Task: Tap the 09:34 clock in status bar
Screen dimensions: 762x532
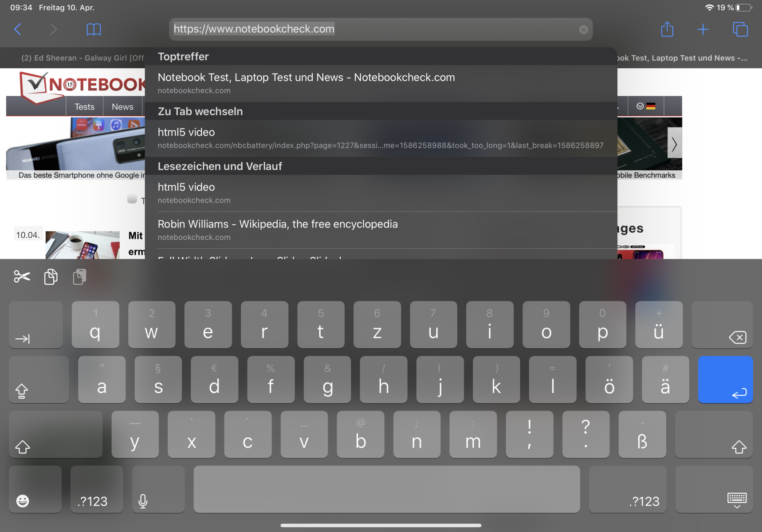Action: [x=21, y=8]
